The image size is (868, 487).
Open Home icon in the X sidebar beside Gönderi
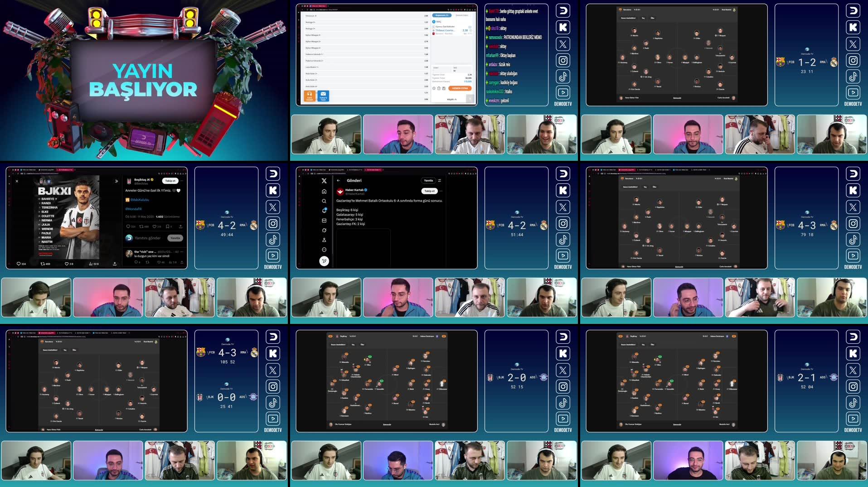pos(324,191)
